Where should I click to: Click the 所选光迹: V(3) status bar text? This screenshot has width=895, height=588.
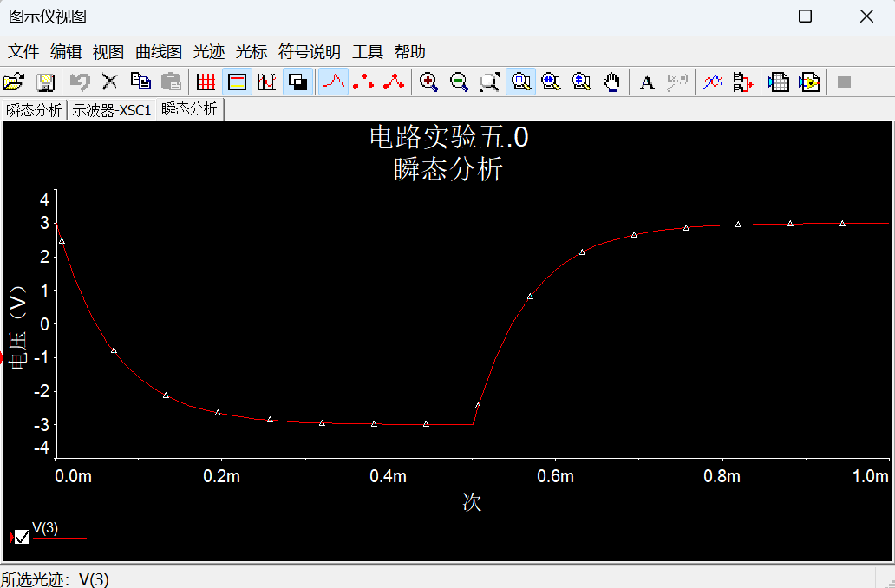coord(55,579)
